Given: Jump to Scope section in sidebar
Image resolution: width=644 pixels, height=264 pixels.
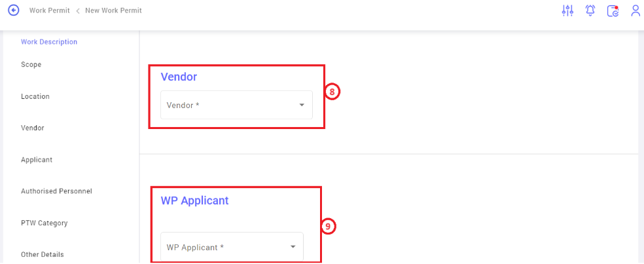Looking at the screenshot, I should [x=31, y=65].
